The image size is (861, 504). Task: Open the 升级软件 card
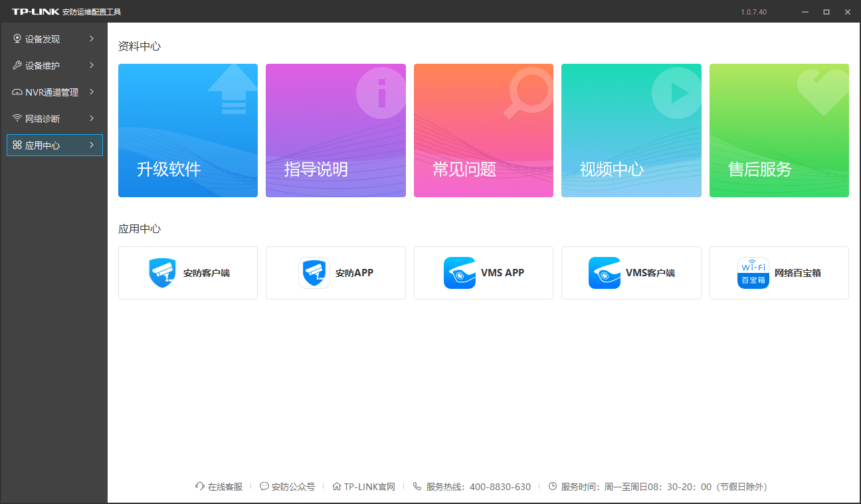pos(187,130)
